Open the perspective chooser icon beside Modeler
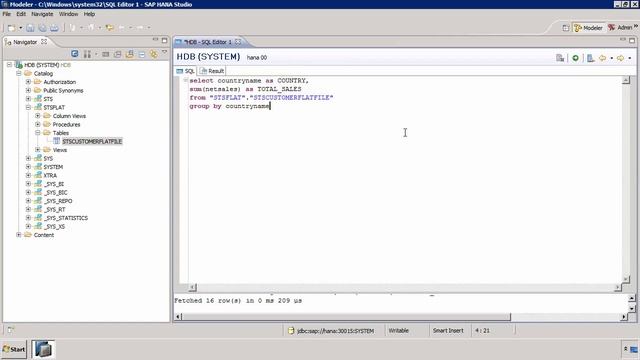This screenshot has width=640, height=360. click(566, 28)
